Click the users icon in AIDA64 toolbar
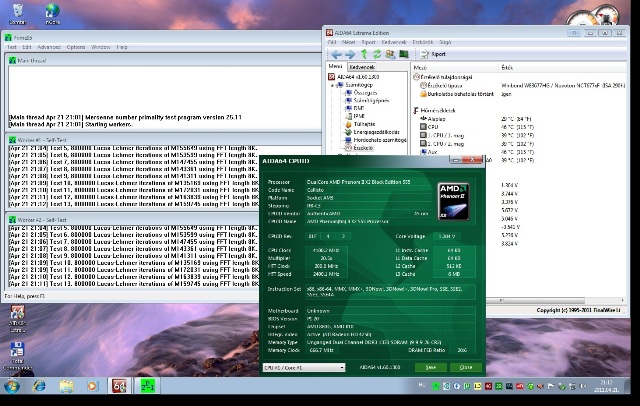Viewport: 640px width, 406px height. pyautogui.click(x=390, y=54)
